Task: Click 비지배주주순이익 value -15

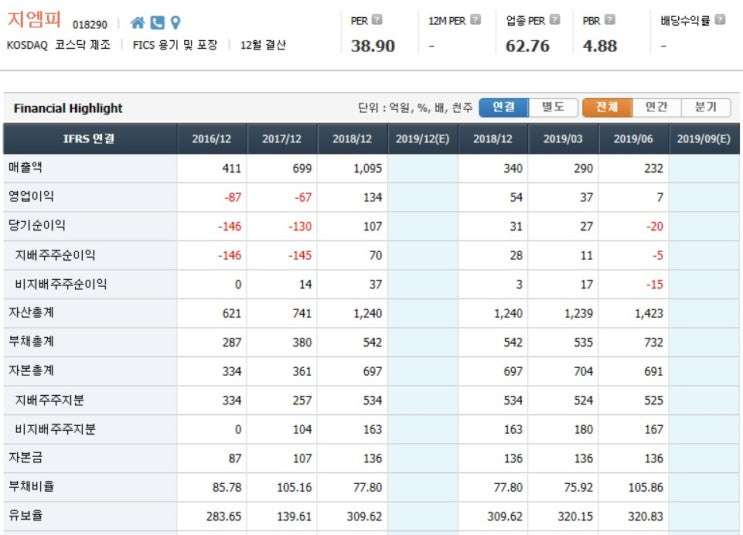Action: pos(654,285)
